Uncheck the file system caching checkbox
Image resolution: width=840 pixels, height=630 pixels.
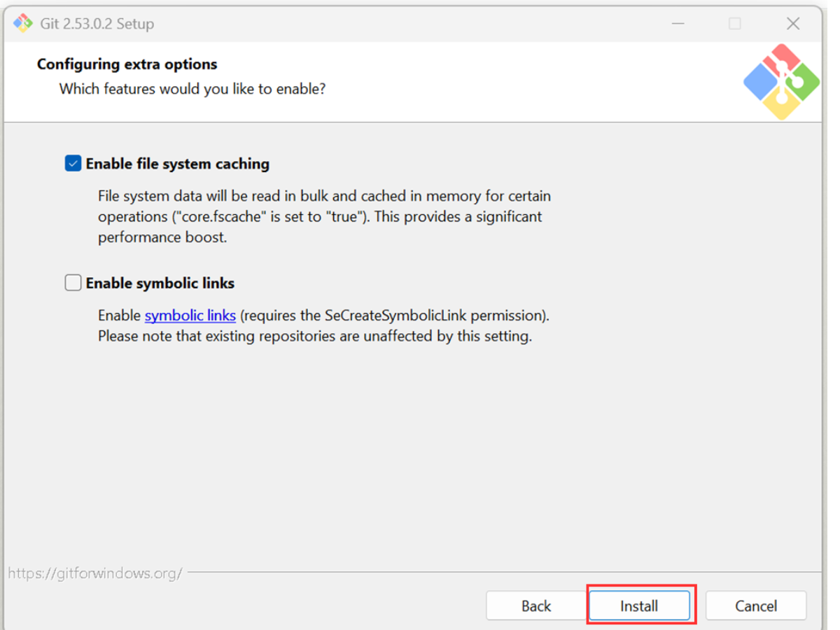click(73, 164)
